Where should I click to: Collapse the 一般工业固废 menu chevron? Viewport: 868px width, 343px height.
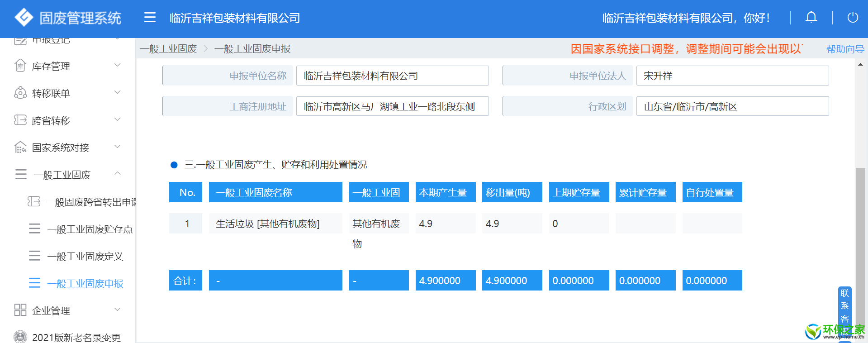coord(118,174)
